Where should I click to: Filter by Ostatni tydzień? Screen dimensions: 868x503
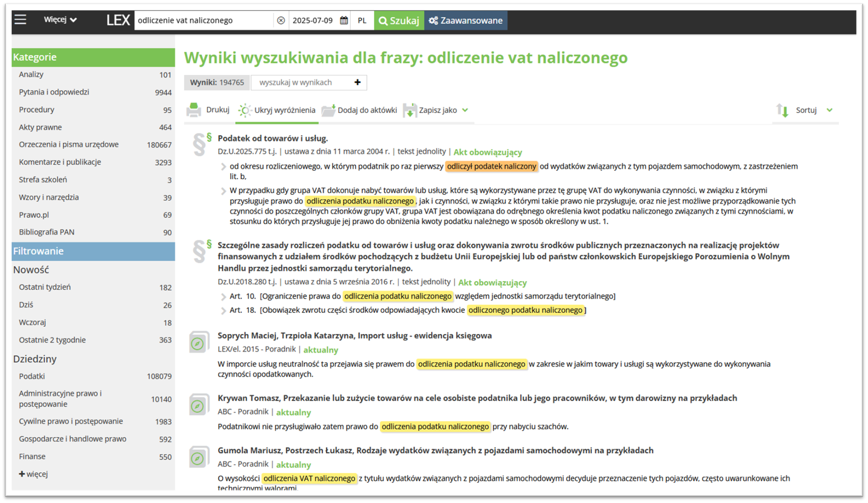click(45, 287)
